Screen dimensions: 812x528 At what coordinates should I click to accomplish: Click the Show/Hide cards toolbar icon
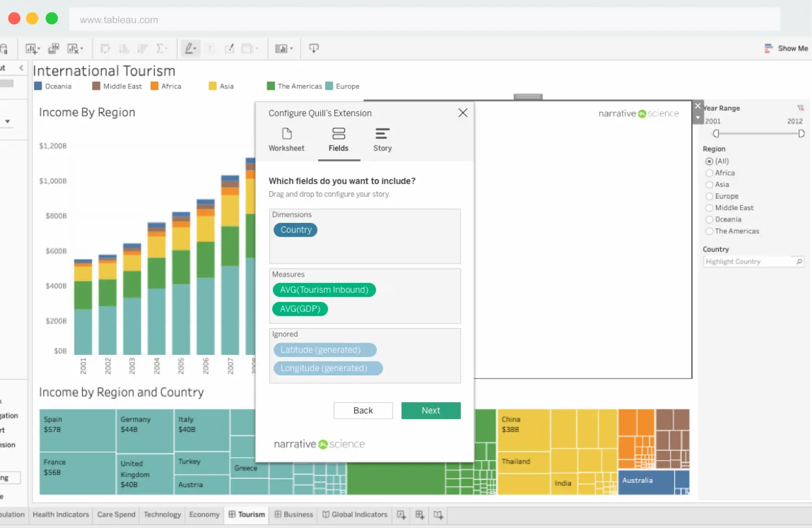281,49
